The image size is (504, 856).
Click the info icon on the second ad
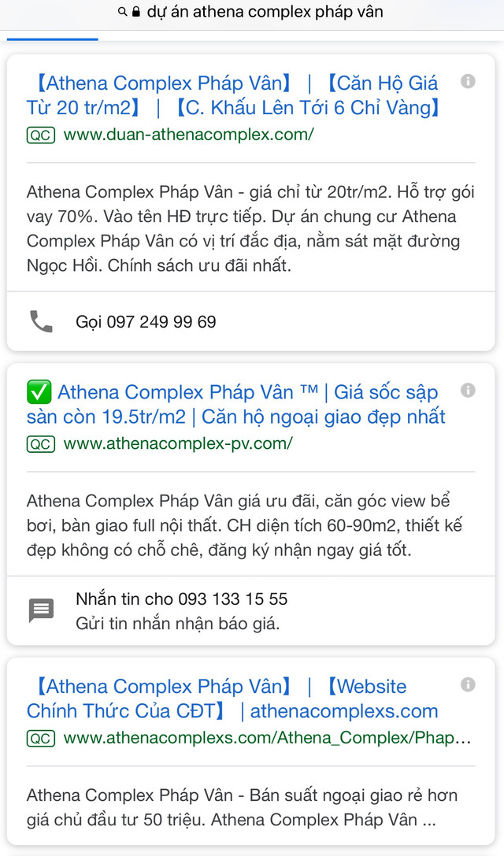[468, 391]
